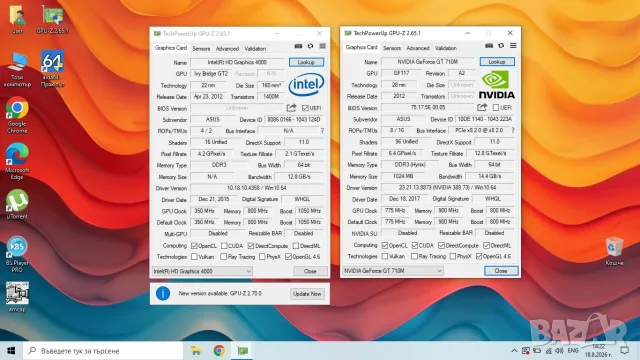Toggle OpenCL checkbox in NVIDIA window

[385, 245]
